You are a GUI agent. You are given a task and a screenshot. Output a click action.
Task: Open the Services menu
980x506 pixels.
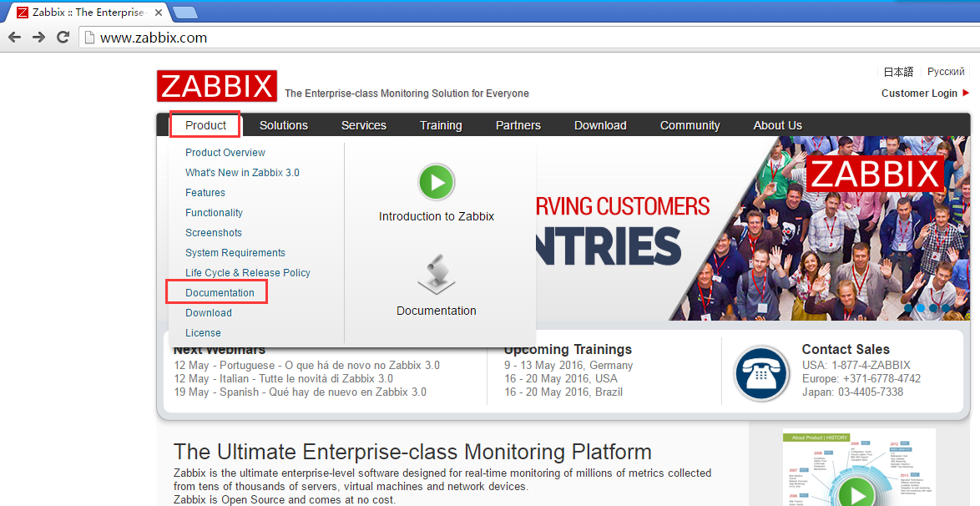(364, 125)
